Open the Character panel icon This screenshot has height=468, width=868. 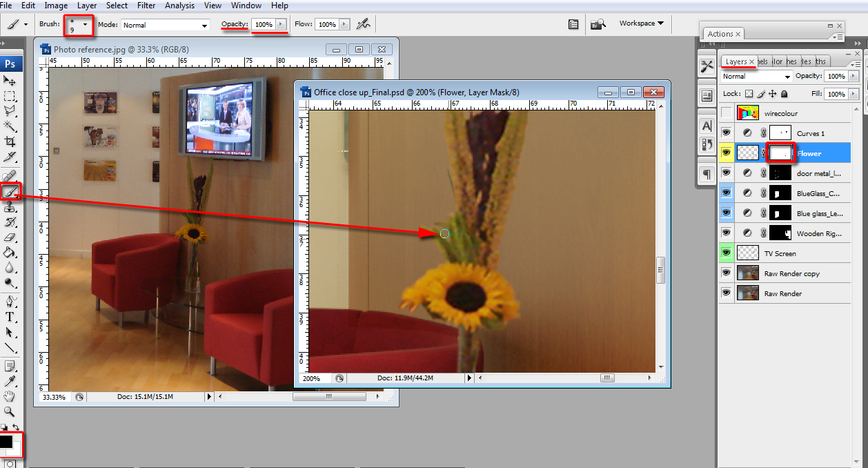tap(707, 126)
